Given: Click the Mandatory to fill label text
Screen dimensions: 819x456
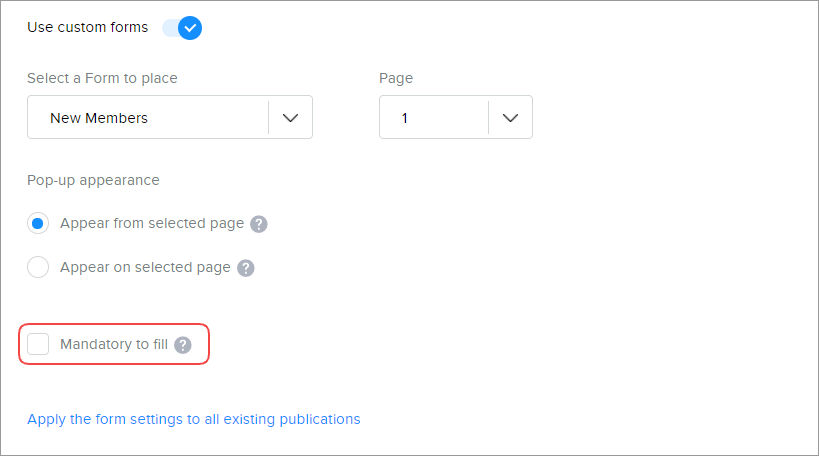Looking at the screenshot, I should [113, 345].
